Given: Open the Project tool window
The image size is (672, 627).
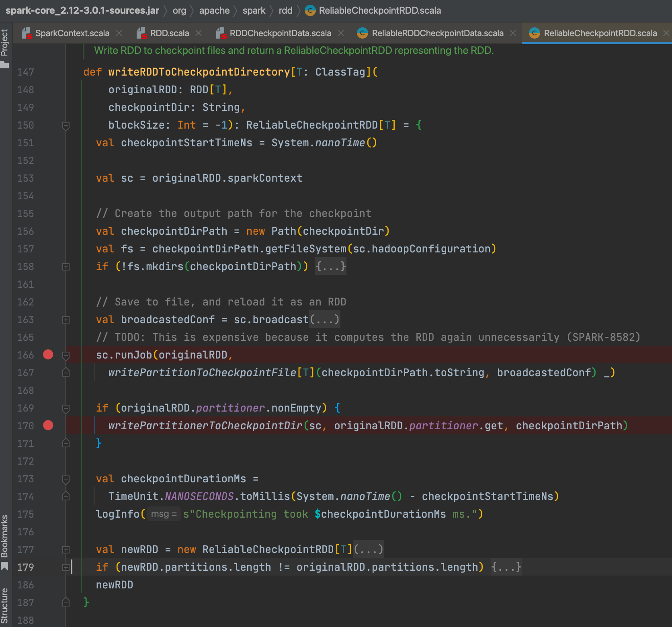Looking at the screenshot, I should 4,42.
